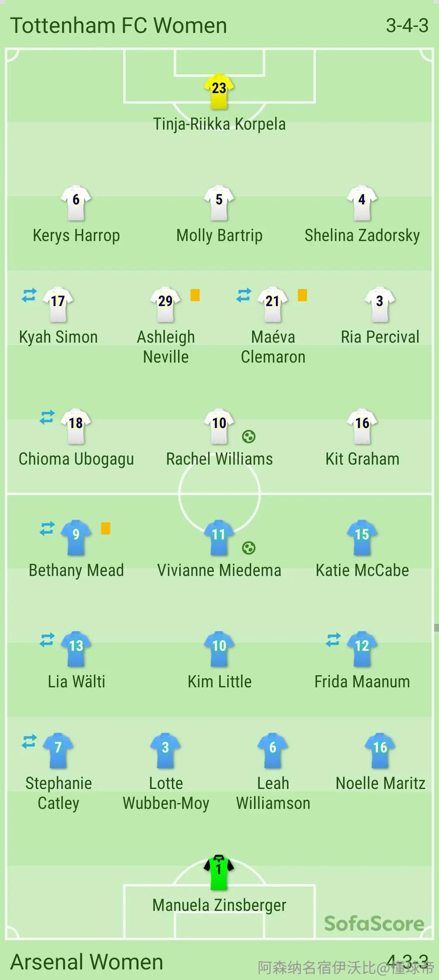The height and width of the screenshot is (980, 439).
Task: Open the Arsenal Women team title
Action: [87, 962]
